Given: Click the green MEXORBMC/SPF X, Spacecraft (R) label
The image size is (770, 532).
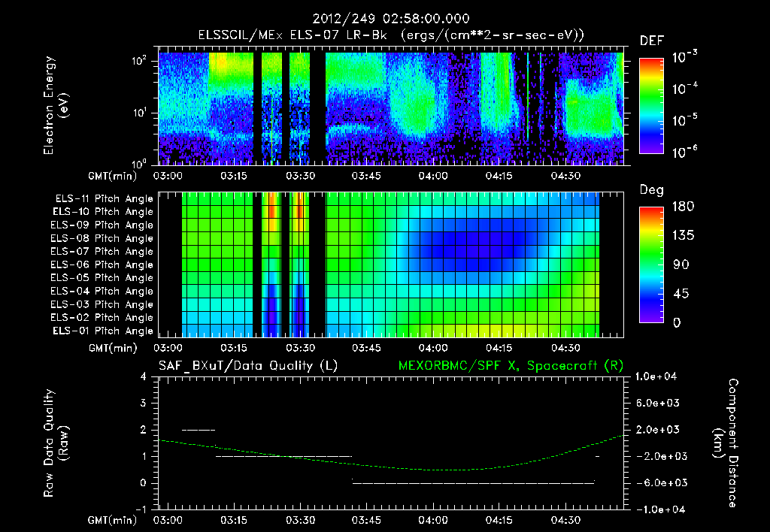Looking at the screenshot, I should [x=511, y=366].
